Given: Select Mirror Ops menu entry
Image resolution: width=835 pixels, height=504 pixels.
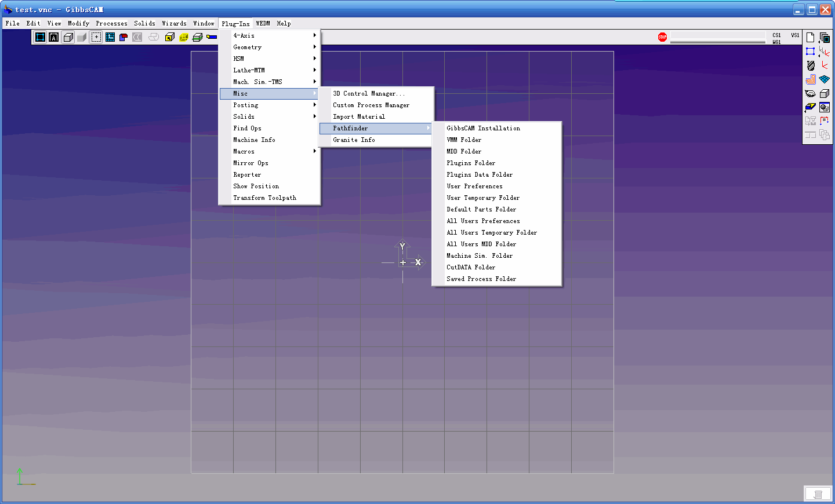Looking at the screenshot, I should point(270,163).
